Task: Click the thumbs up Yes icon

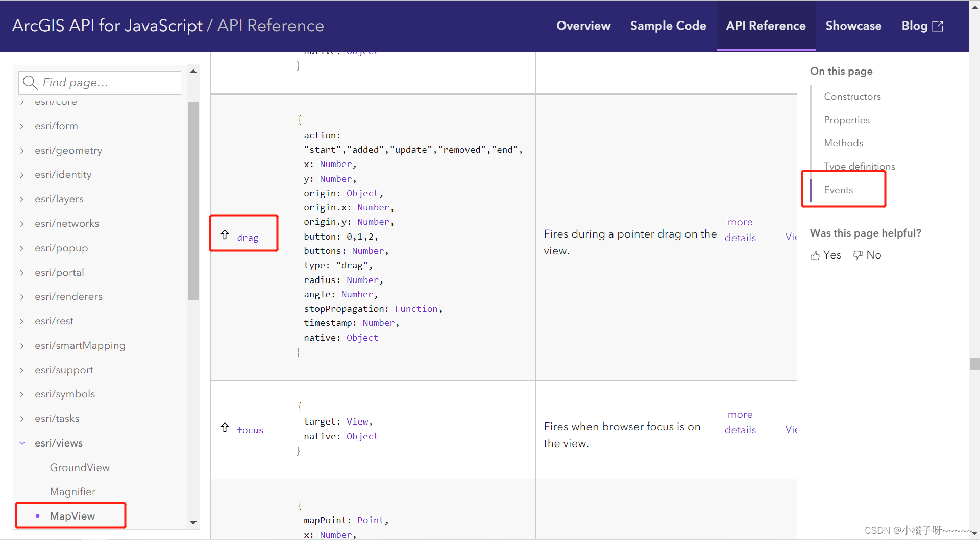Action: (x=815, y=255)
